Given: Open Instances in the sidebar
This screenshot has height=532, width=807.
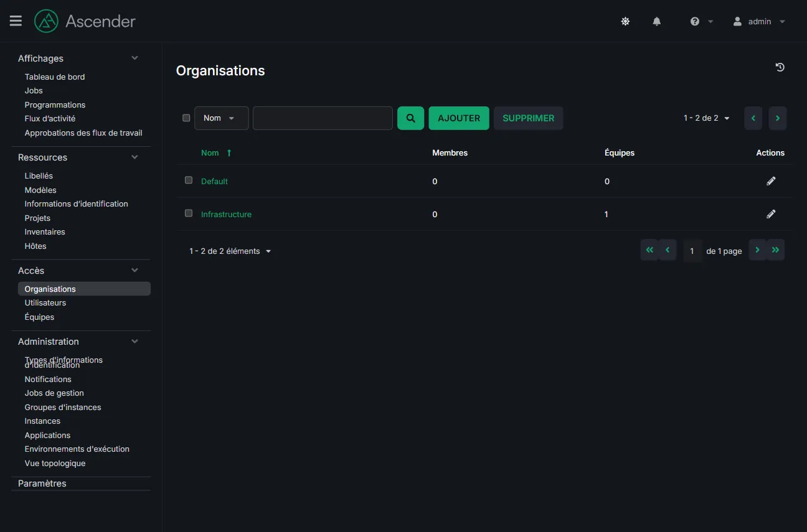Looking at the screenshot, I should (x=42, y=421).
